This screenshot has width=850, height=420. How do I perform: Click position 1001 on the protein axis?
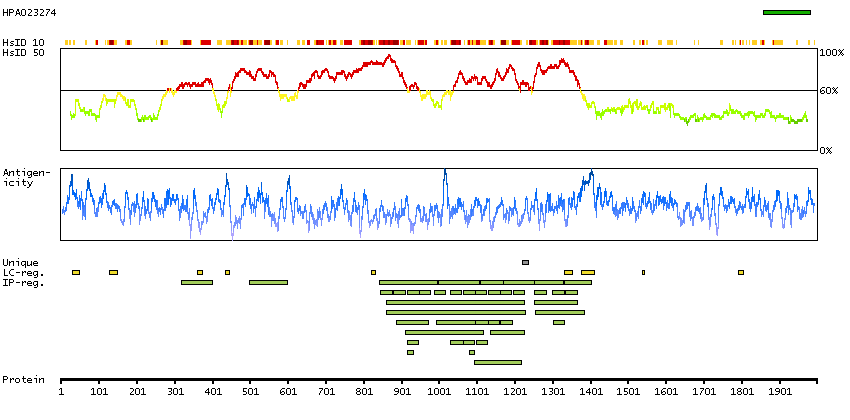click(x=440, y=394)
